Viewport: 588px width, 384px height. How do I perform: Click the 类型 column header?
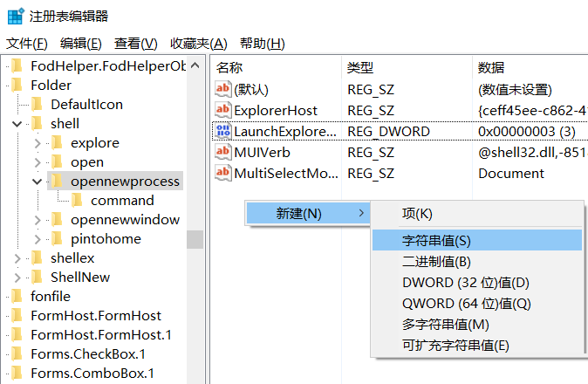360,67
